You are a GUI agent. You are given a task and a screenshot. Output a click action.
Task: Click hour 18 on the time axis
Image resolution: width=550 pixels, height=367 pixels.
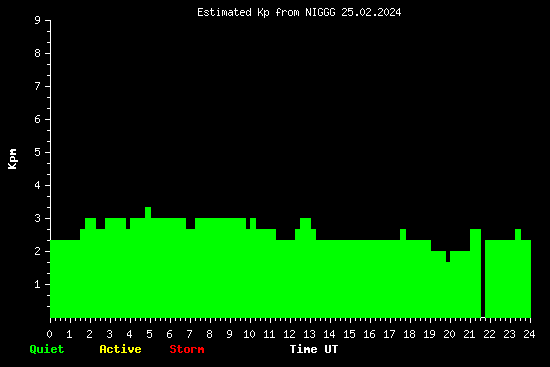click(409, 334)
